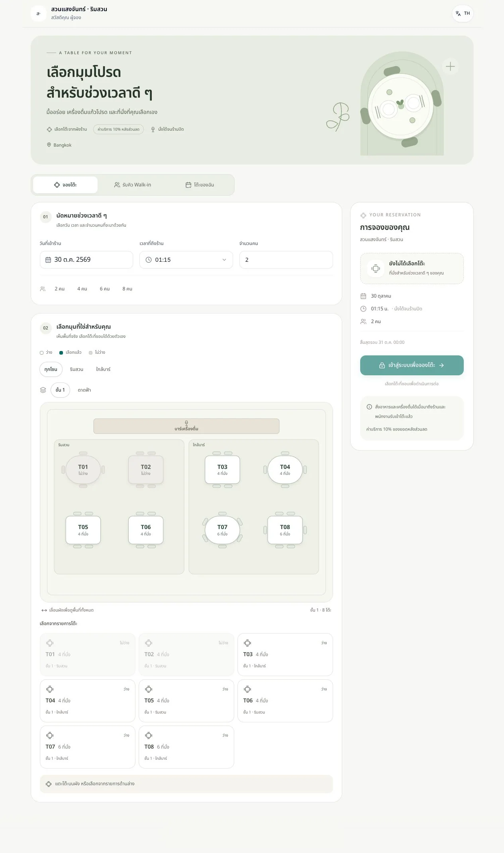Click the table icon on T05 card
Screen dimensions: 504x853
[x=149, y=689]
